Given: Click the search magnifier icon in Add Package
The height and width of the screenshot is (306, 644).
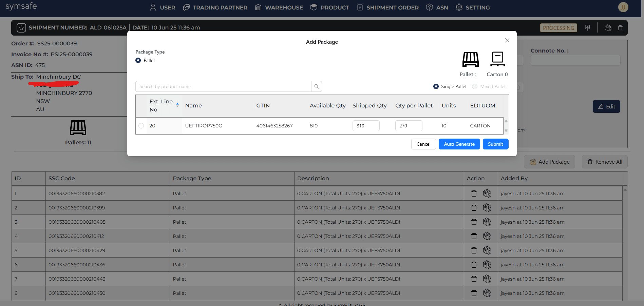Looking at the screenshot, I should (x=316, y=86).
